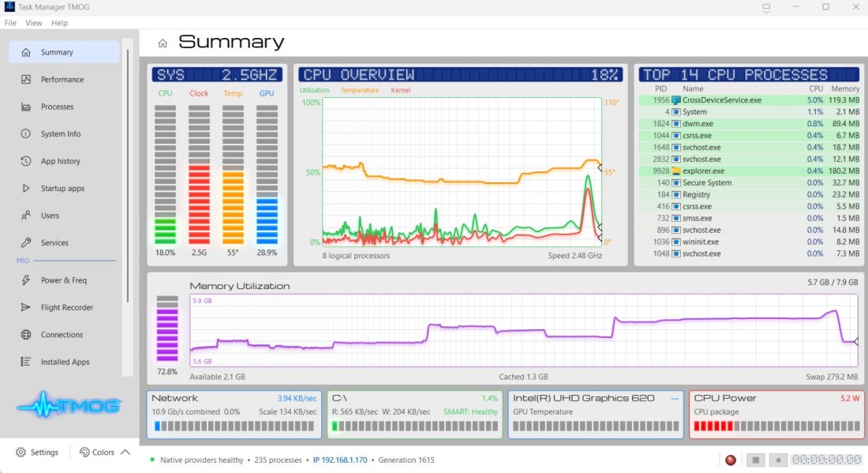The height and width of the screenshot is (473, 868).
Task: Click the Memory Utilization graph
Action: tap(523, 331)
